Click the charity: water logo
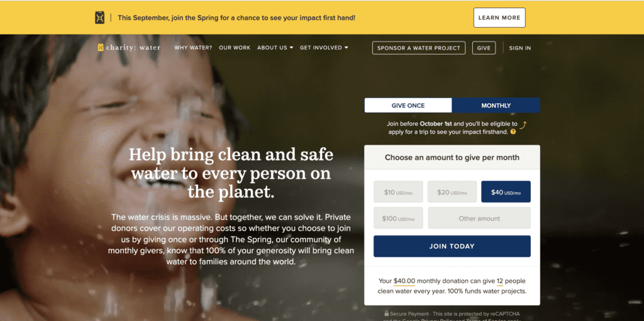The width and height of the screenshot is (644, 321). (x=129, y=48)
